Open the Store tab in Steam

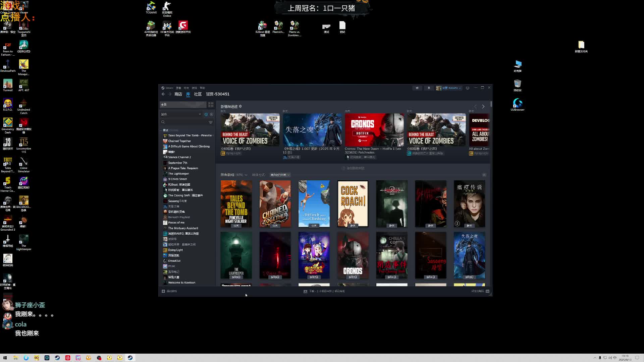click(x=178, y=94)
